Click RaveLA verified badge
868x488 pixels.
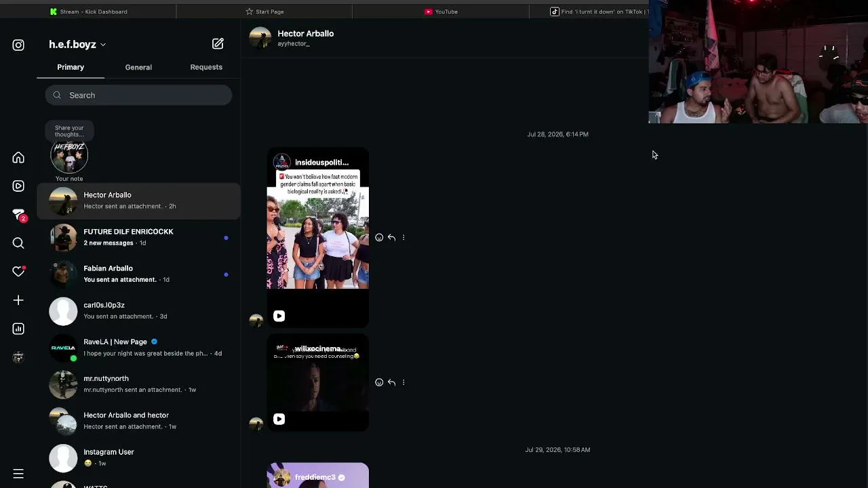click(x=154, y=342)
